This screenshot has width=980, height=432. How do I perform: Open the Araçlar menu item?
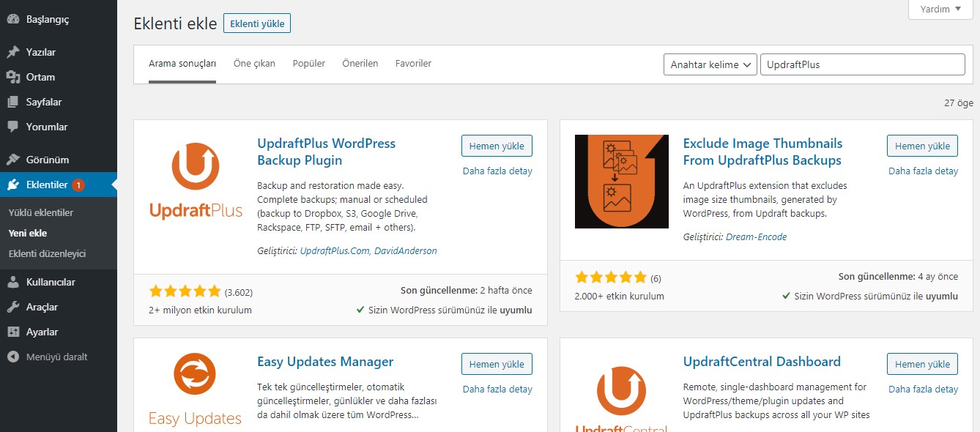pos(59,307)
